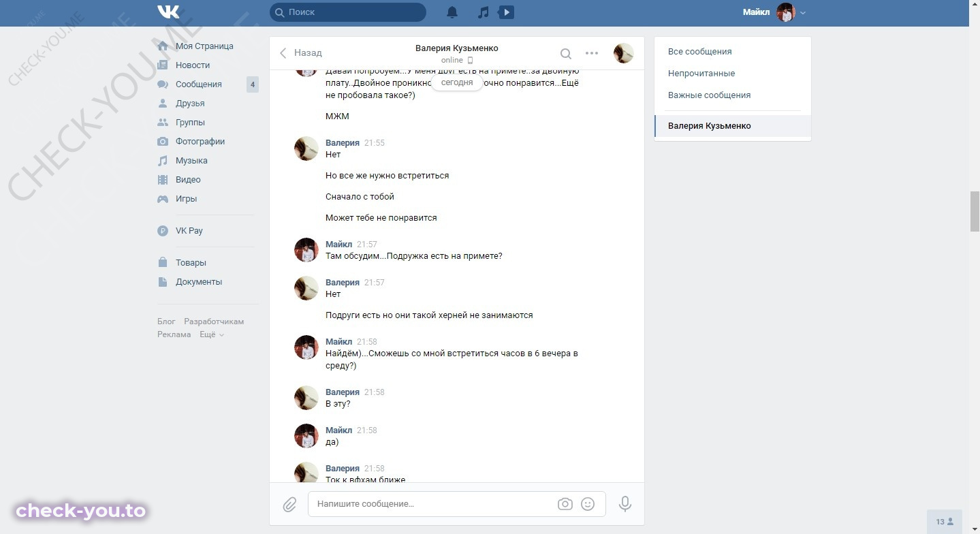Select message Может тебе не понравится
Image resolution: width=980 pixels, height=534 pixels.
click(381, 218)
